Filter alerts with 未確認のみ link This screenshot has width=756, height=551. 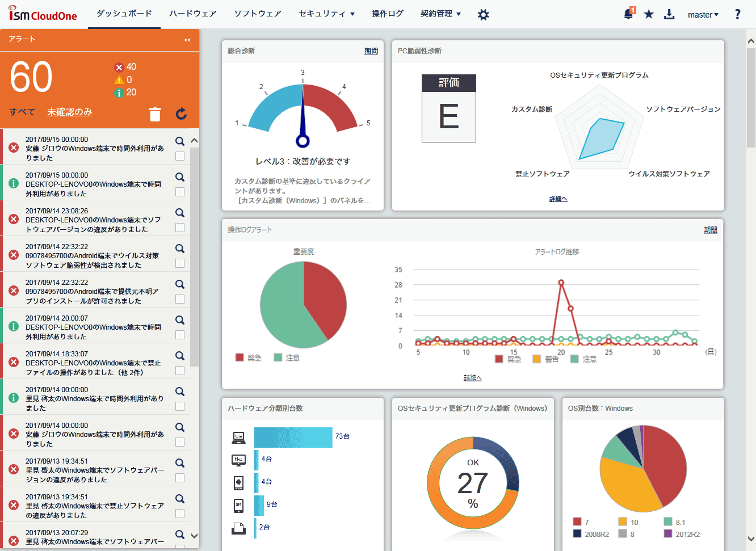pos(70,112)
